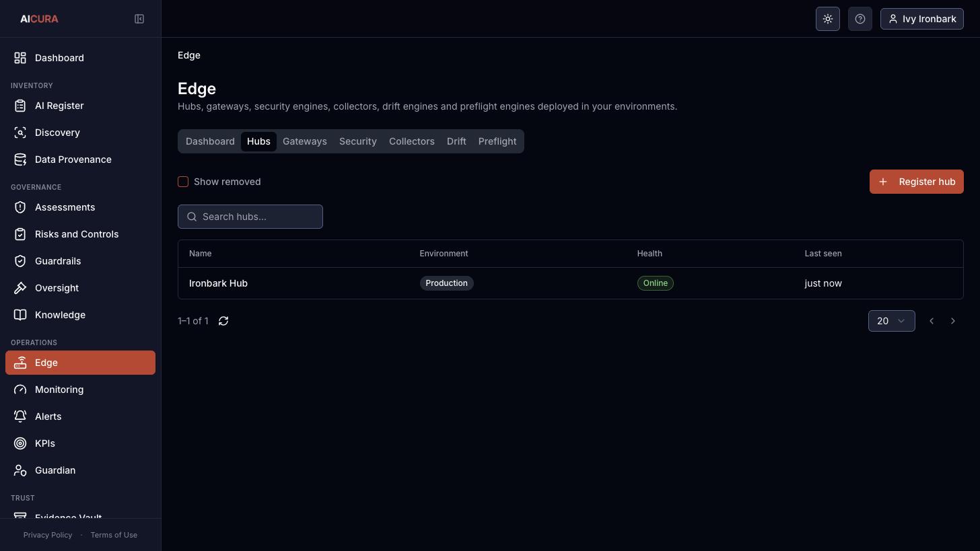This screenshot has height=551, width=980.
Task: Click the Health column header
Action: click(650, 254)
